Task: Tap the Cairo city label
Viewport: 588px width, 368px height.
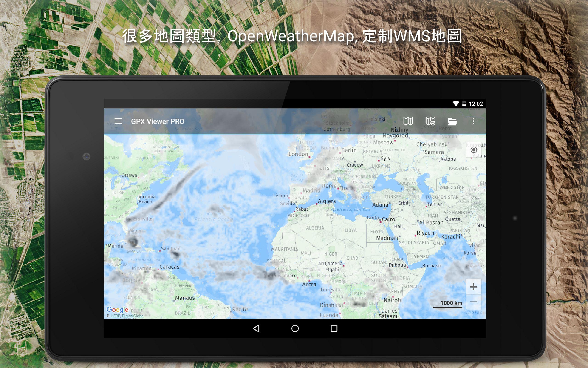Action: (x=388, y=219)
